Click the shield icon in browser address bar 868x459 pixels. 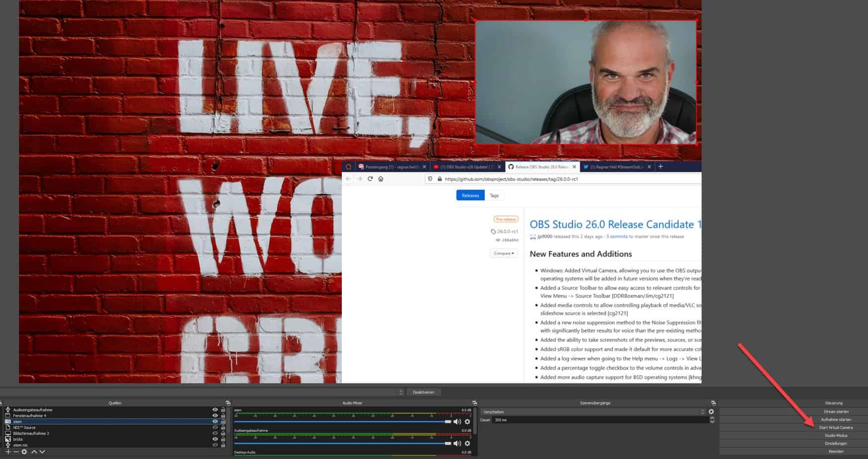(x=430, y=179)
